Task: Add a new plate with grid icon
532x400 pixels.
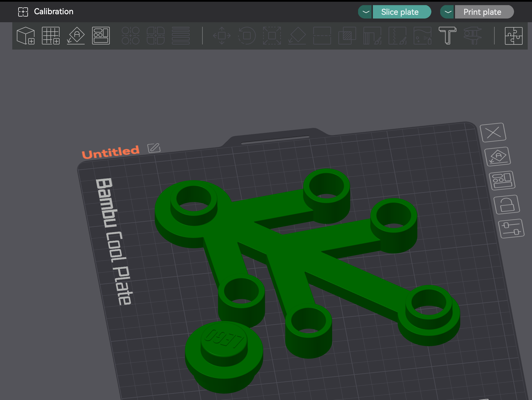Action: (51, 36)
